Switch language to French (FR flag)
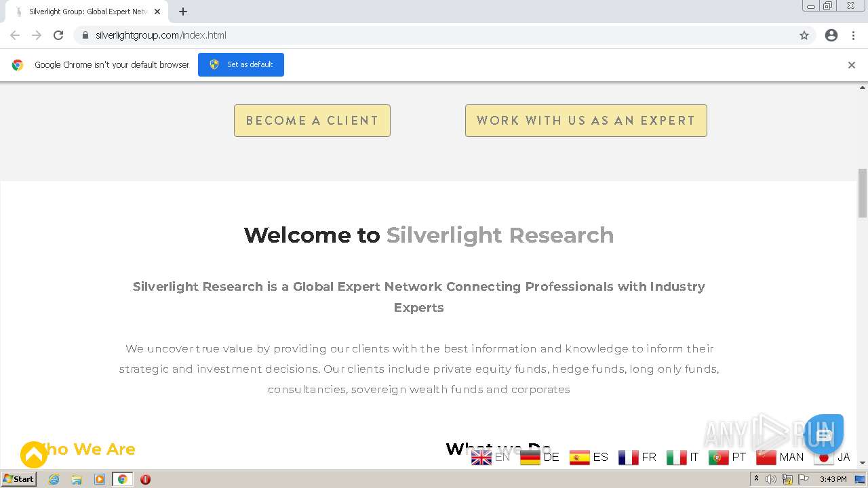The height and width of the screenshot is (488, 868). [637, 457]
